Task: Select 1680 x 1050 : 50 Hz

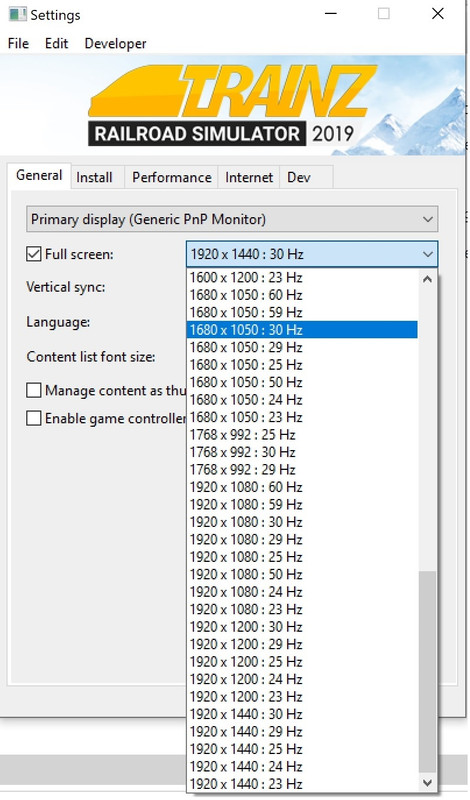Action: point(303,382)
